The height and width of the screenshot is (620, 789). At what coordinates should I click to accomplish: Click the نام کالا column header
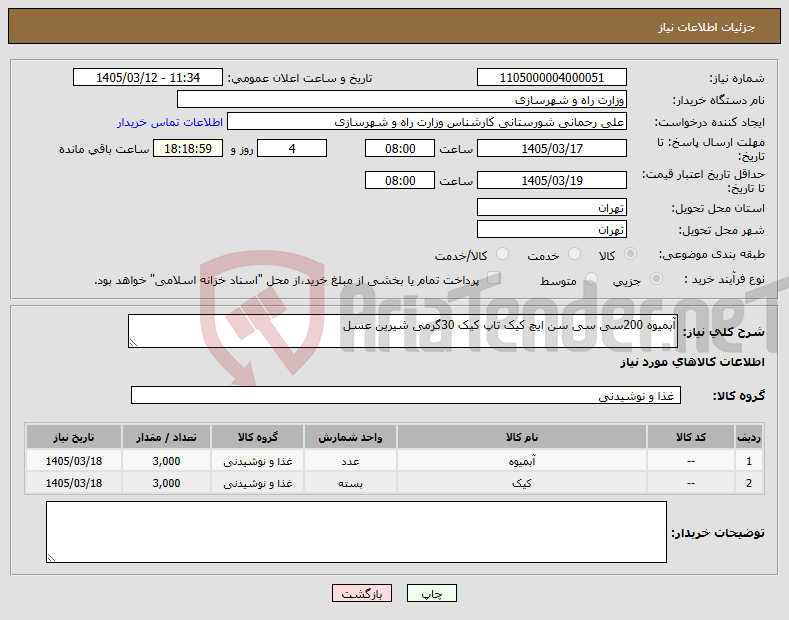pos(522,437)
